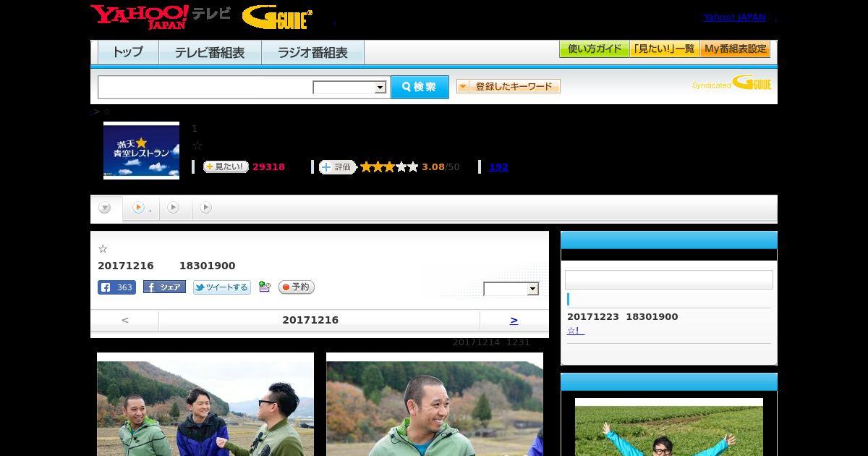Expand the dropdown beside the 予約 row
868x456 pixels.
(511, 289)
